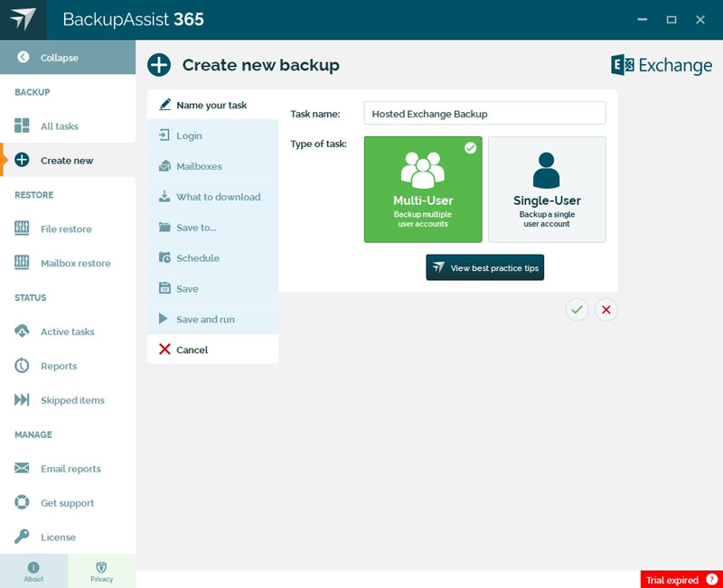This screenshot has height=588, width=723.
Task: Click View best practice tips button
Action: coord(485,267)
